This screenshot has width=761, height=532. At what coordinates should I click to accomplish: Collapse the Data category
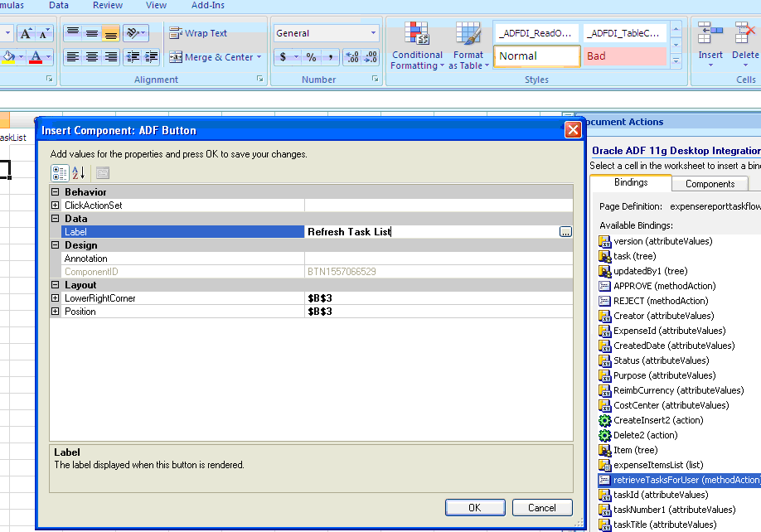[56, 219]
